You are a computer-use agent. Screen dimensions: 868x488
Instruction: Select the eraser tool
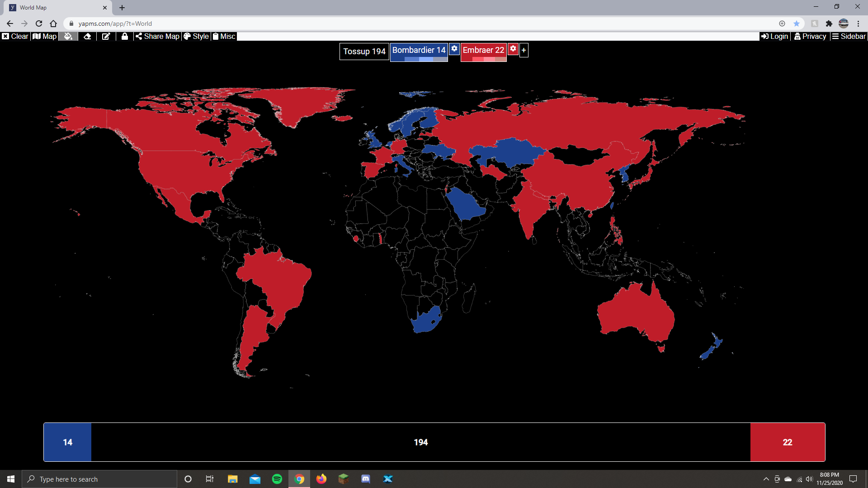[x=87, y=36]
